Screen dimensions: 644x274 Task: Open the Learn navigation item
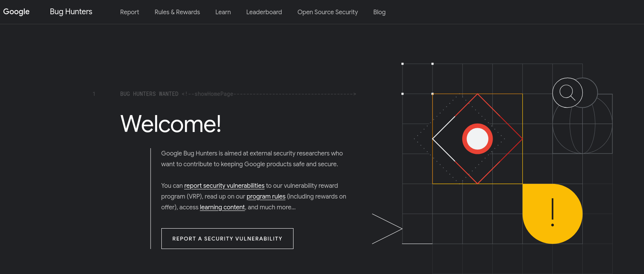click(x=223, y=12)
